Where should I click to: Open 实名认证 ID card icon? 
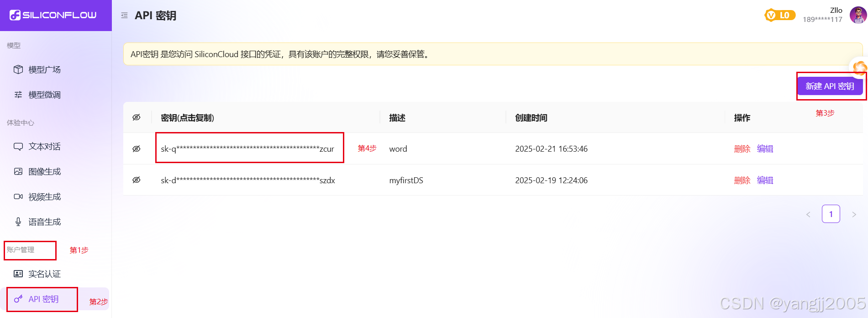[18, 274]
